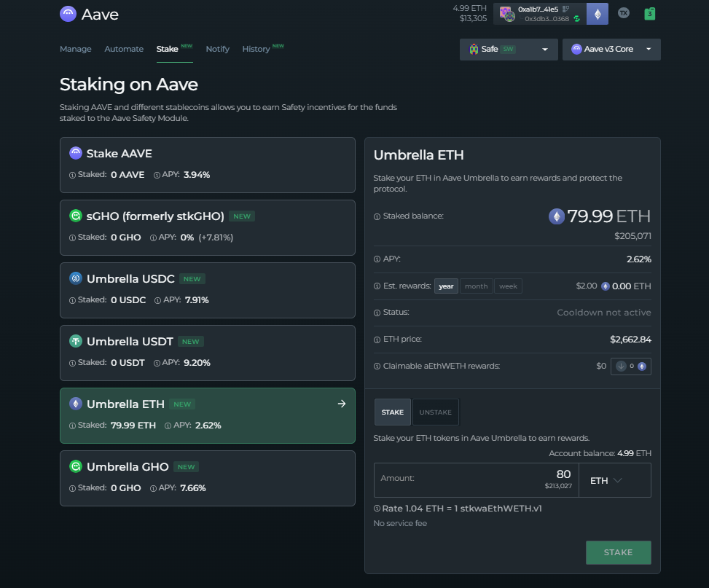Image resolution: width=709 pixels, height=588 pixels.
Task: Click info icon beside APY in Umbrella ETH panel
Action: click(377, 259)
